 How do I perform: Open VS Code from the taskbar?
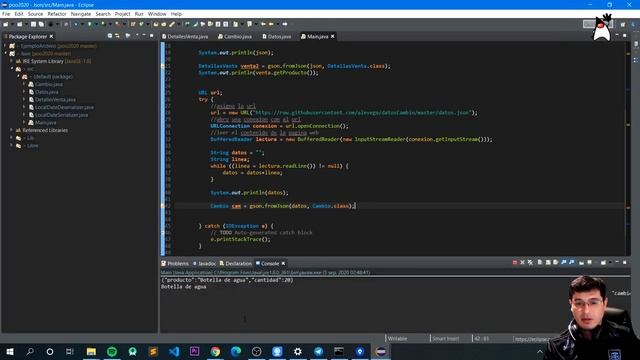[174, 351]
